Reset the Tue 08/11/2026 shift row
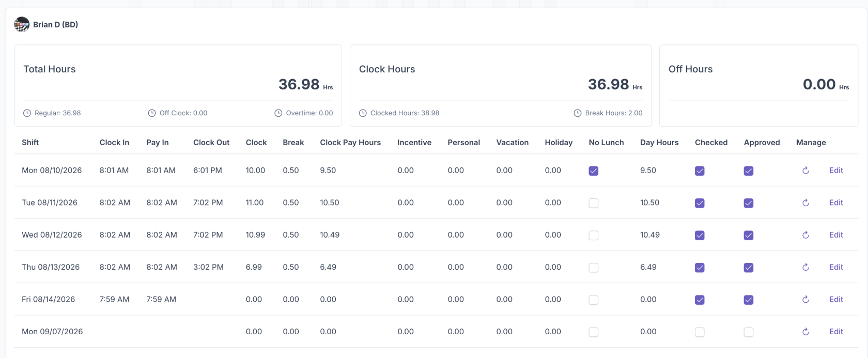 (x=805, y=203)
